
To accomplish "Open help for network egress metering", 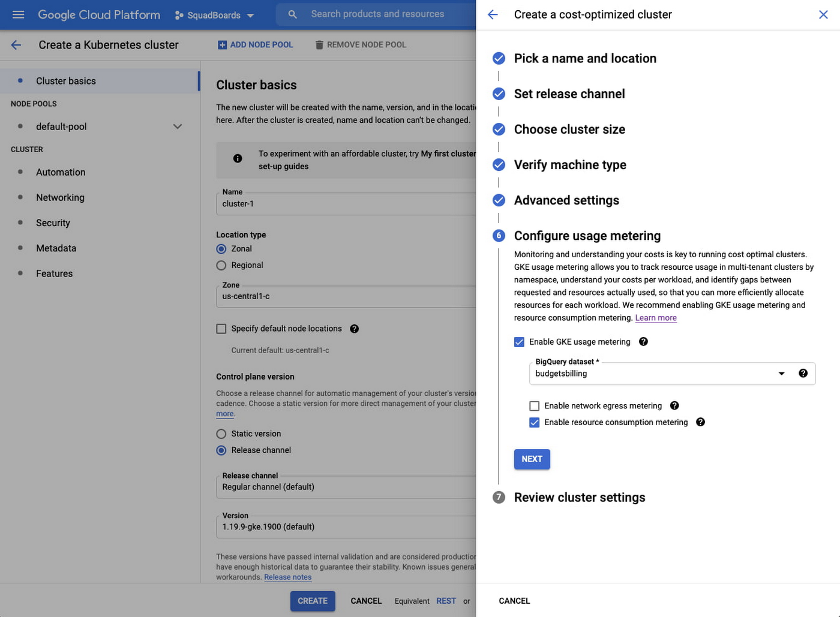I will point(674,406).
